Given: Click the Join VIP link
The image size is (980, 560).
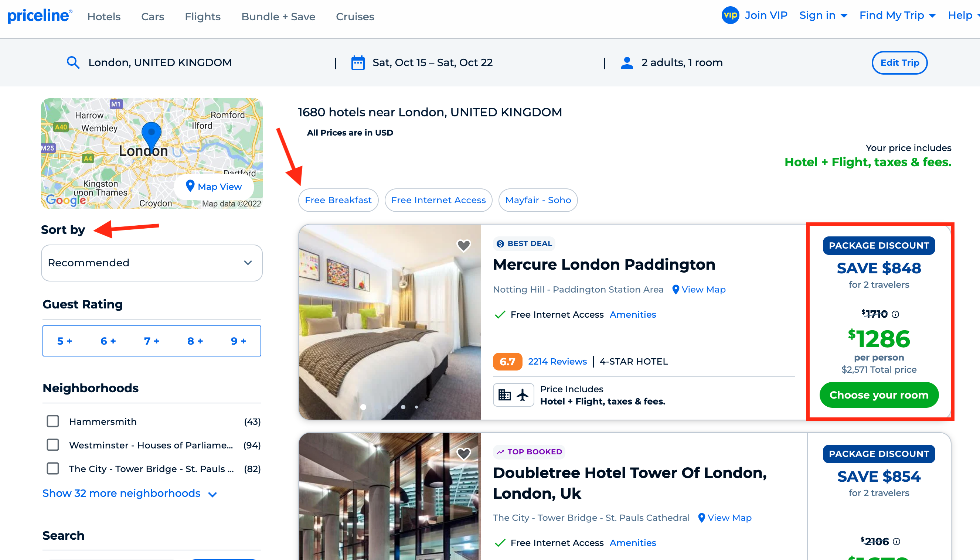Looking at the screenshot, I should tap(766, 16).
